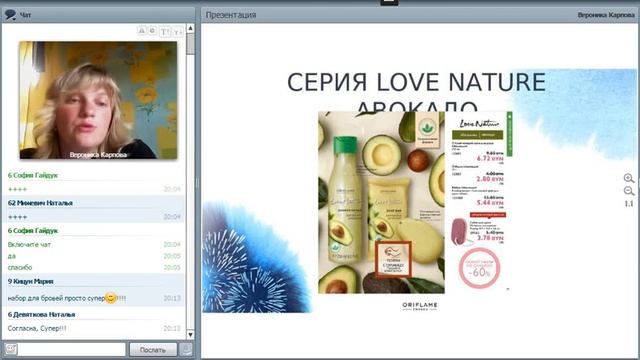Image resolution: width=640 pixels, height=360 pixels.
Task: Open the emoticon picker beside chat input
Action: (x=11, y=349)
